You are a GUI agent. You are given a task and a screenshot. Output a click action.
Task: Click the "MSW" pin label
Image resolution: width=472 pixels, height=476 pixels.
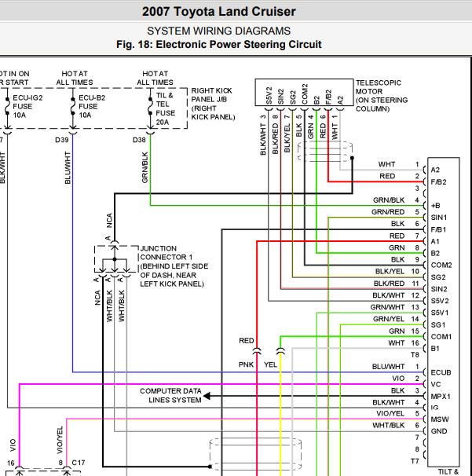[440, 419]
